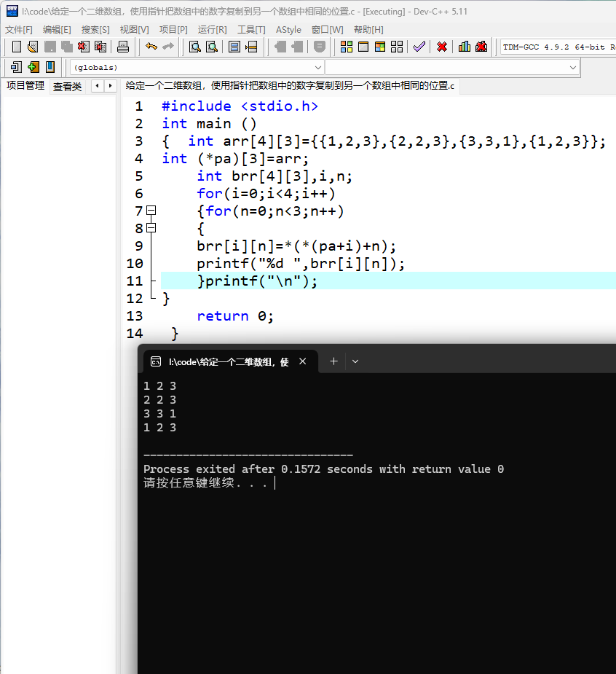Viewport: 616px width, 674px height.
Task: Click the Redo arrow icon
Action: [168, 46]
